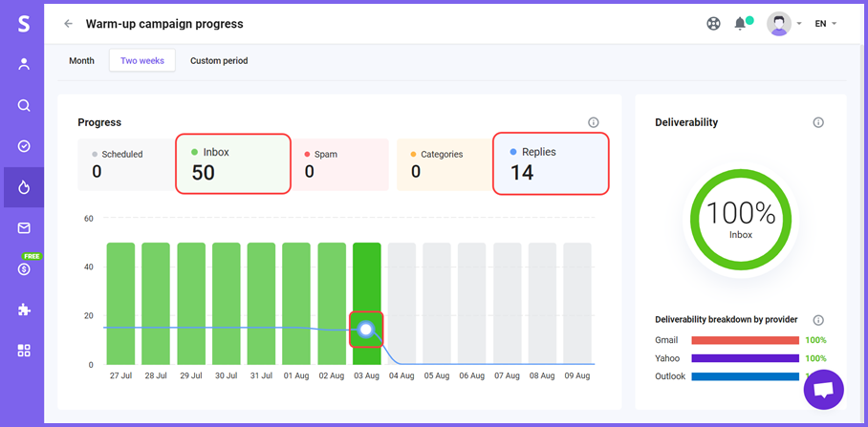Switch to the Month tab

[x=81, y=61]
